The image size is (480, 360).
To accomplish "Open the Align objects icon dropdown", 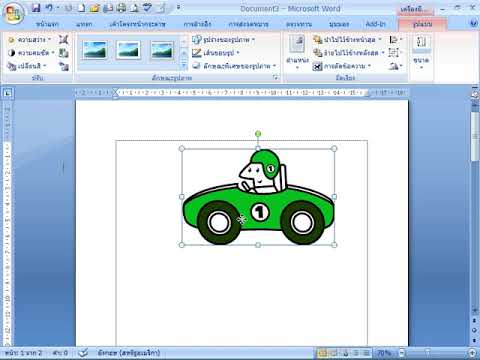I will click(395, 40).
